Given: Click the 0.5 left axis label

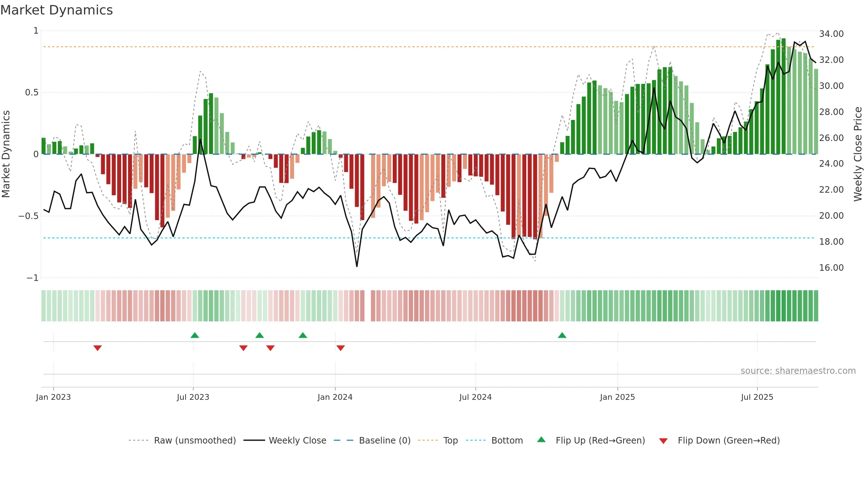Looking at the screenshot, I should click(x=31, y=93).
